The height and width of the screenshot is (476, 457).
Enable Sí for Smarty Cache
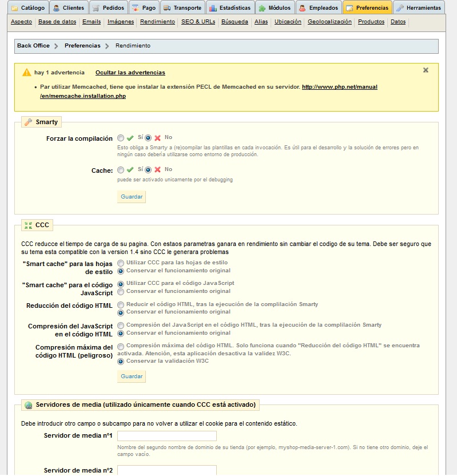pos(121,170)
